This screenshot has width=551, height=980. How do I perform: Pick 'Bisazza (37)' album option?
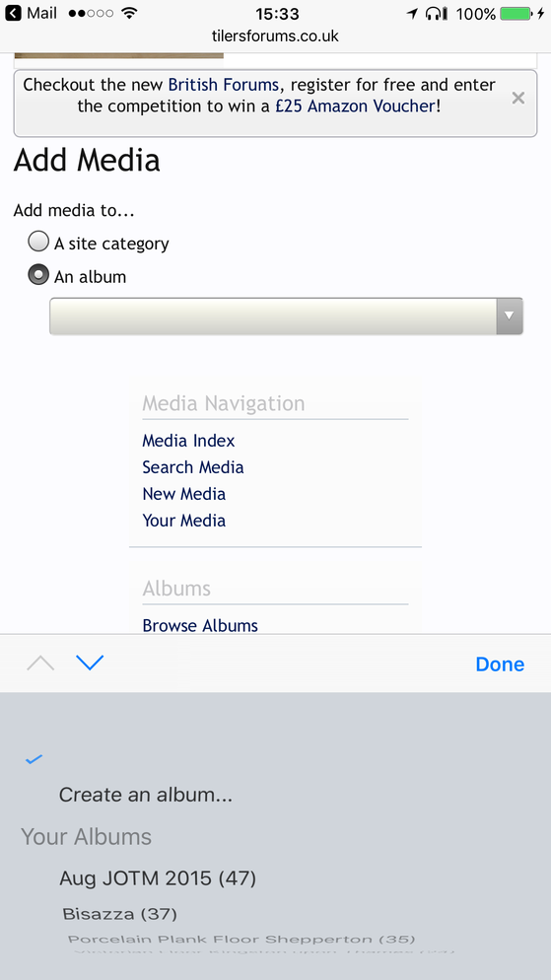coord(120,914)
